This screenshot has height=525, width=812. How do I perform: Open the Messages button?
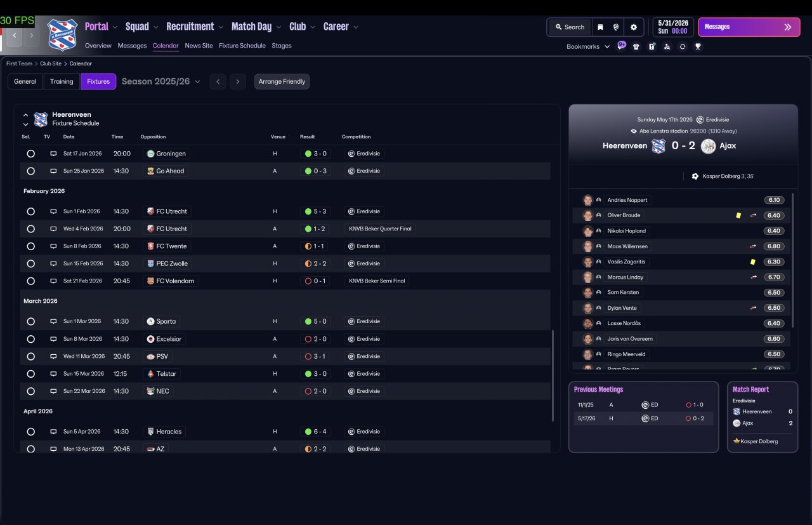tap(749, 27)
